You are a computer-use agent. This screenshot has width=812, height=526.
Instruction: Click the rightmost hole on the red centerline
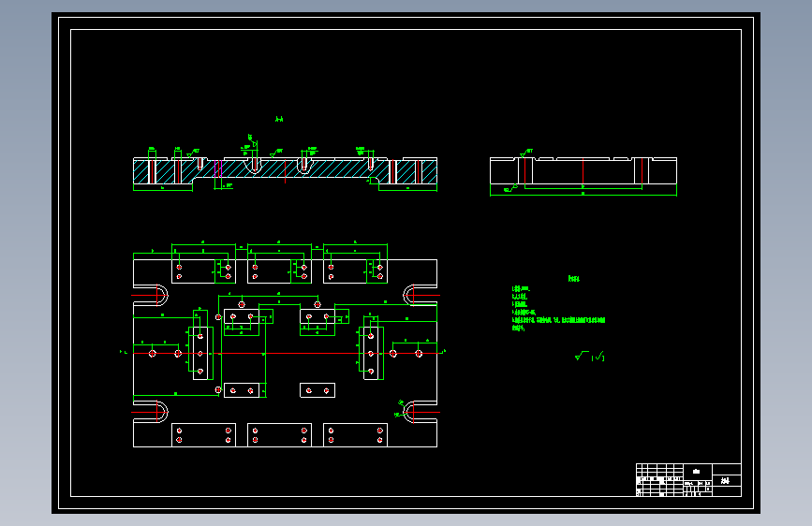419,354
